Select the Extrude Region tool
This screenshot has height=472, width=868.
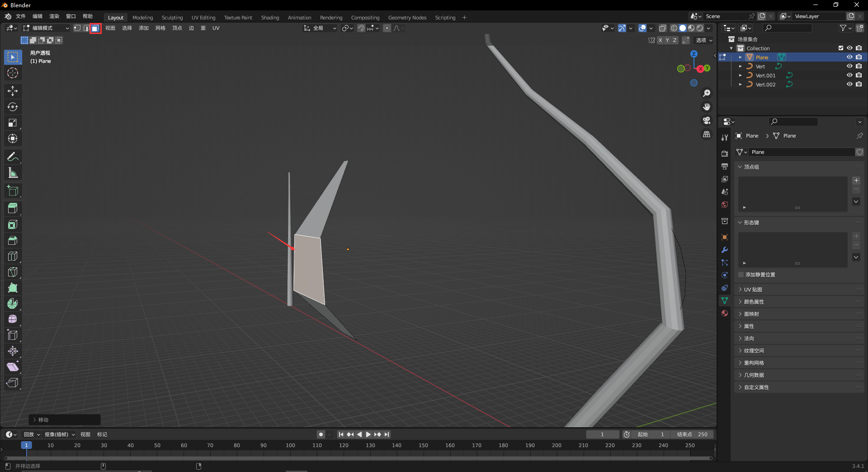click(13, 209)
